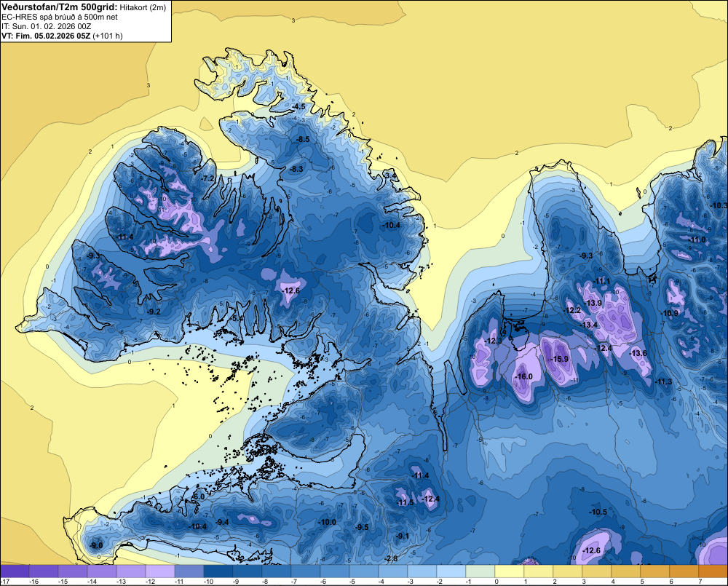Viewport: 728px width, 586px height.
Task: Click the initial time 'IT: Sun. 01. 02. 2026 00Z'
Action: [47, 26]
